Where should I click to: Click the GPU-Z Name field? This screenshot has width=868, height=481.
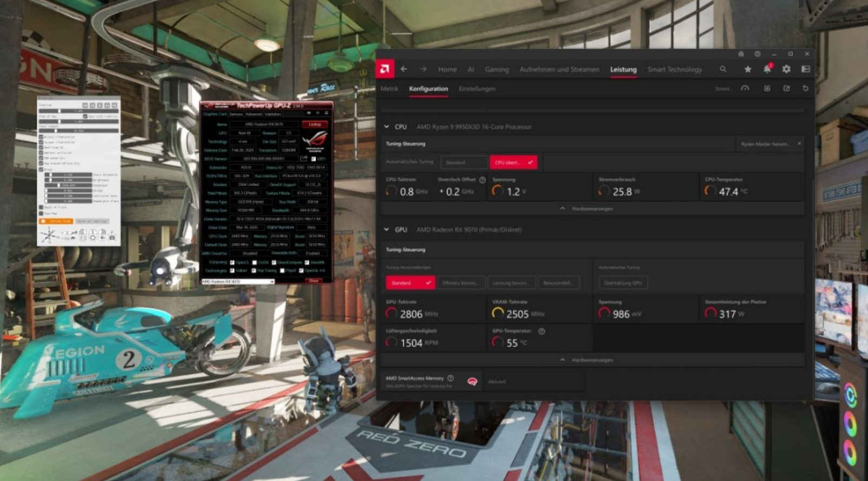click(x=264, y=124)
